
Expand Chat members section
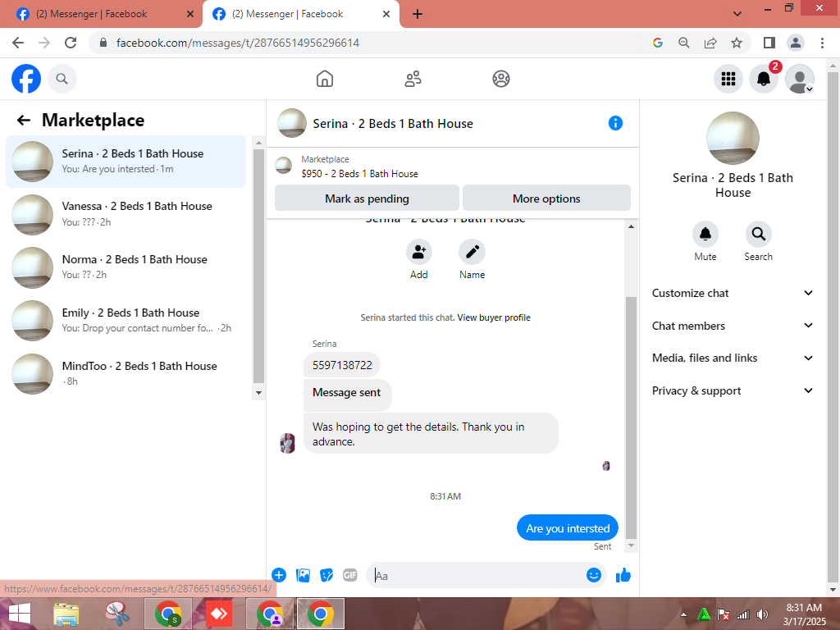point(733,326)
